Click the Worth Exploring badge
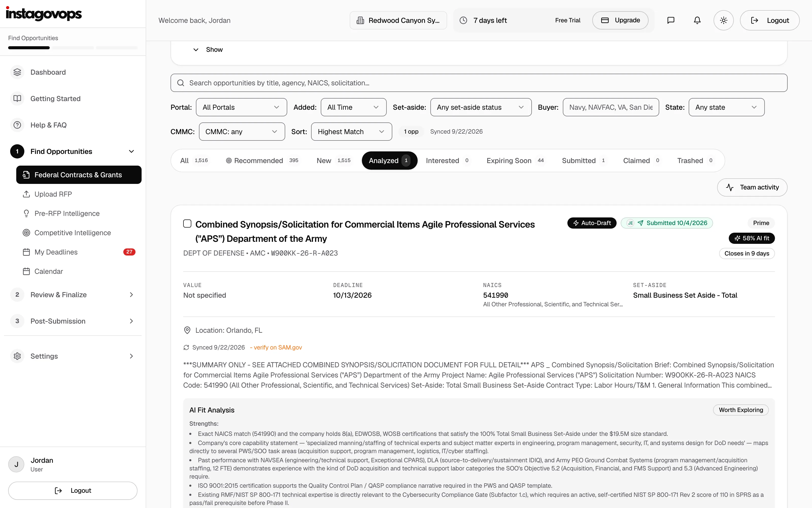Screen dimensions: 812x508 (x=741, y=410)
